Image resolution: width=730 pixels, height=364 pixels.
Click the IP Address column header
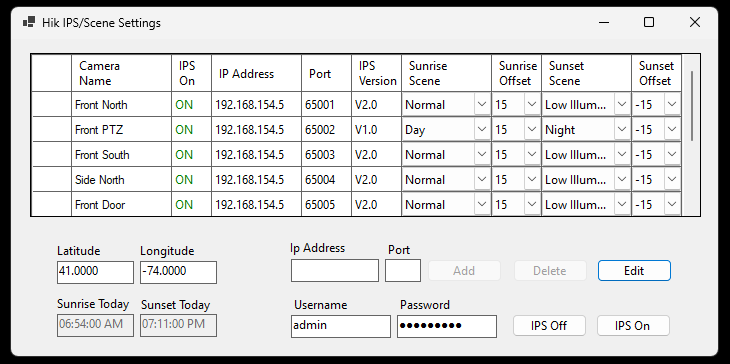[x=257, y=73]
